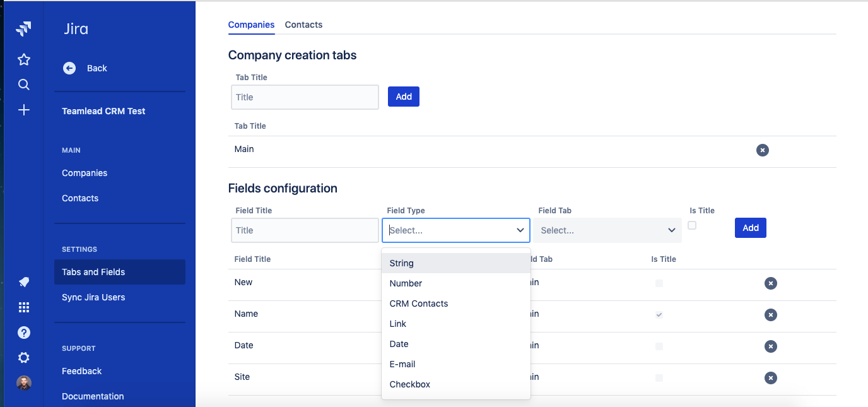Screen dimensions: 868x407
Task: Click the Field Title input box
Action: pyautogui.click(x=305, y=230)
